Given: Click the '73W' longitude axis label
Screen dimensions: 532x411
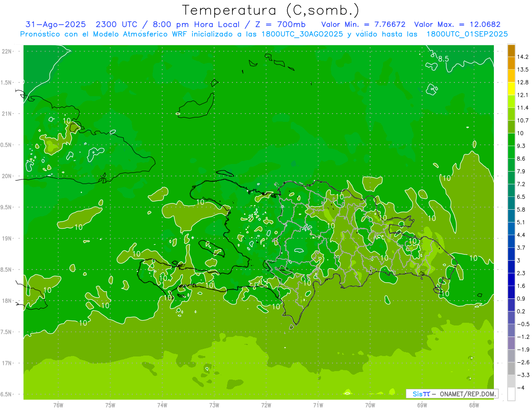Looking at the screenshot, I should [214, 405].
